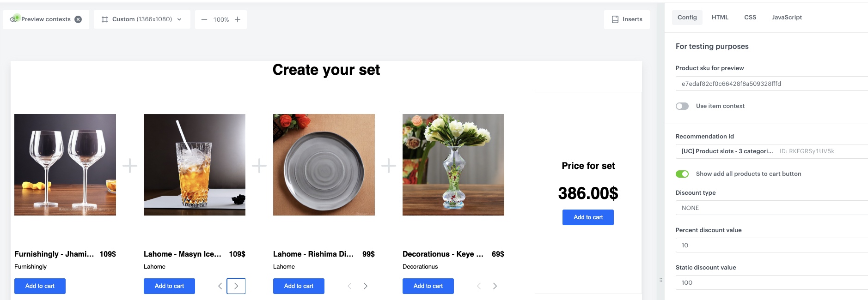Dismiss Preview contexts via the X icon

(x=78, y=19)
